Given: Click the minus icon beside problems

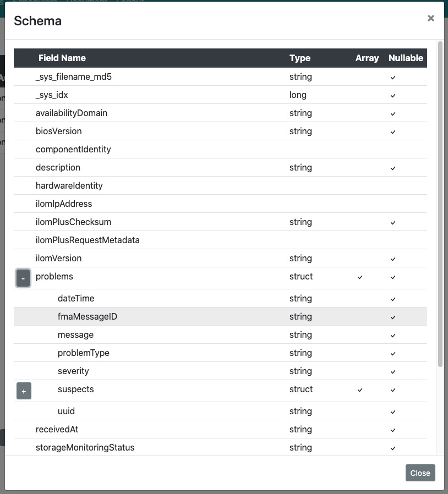Looking at the screenshot, I should tap(23, 278).
